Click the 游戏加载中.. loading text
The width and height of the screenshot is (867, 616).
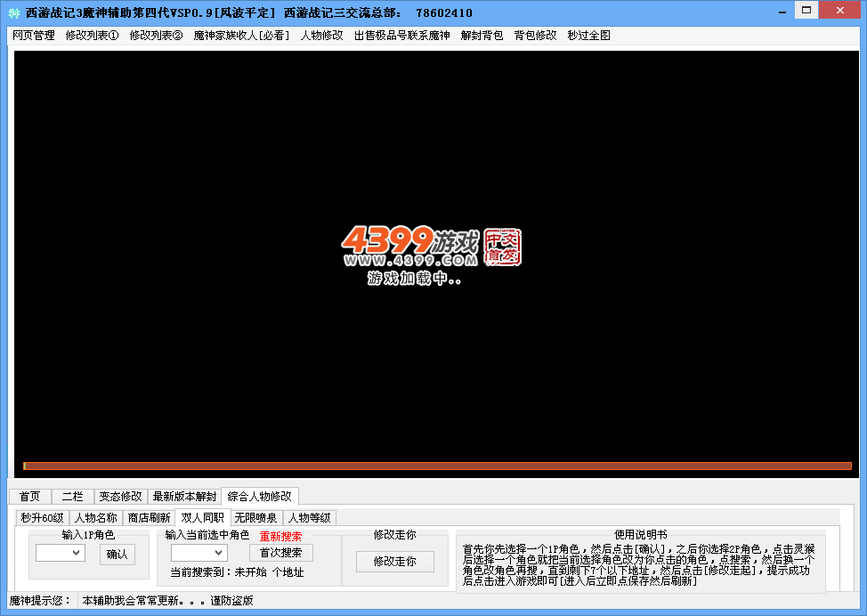414,278
